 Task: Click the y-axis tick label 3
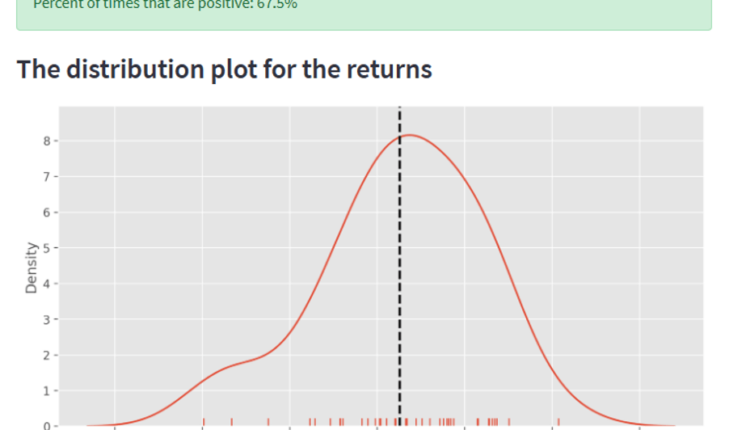coord(46,319)
